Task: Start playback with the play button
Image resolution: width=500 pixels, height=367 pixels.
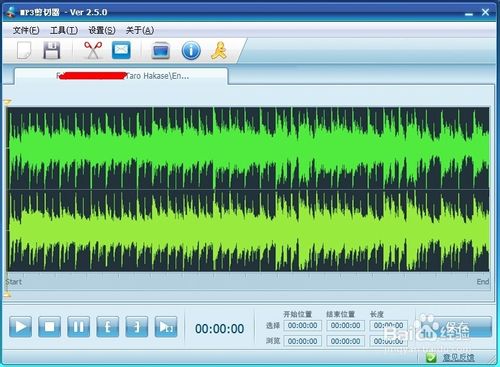Action: click(21, 327)
